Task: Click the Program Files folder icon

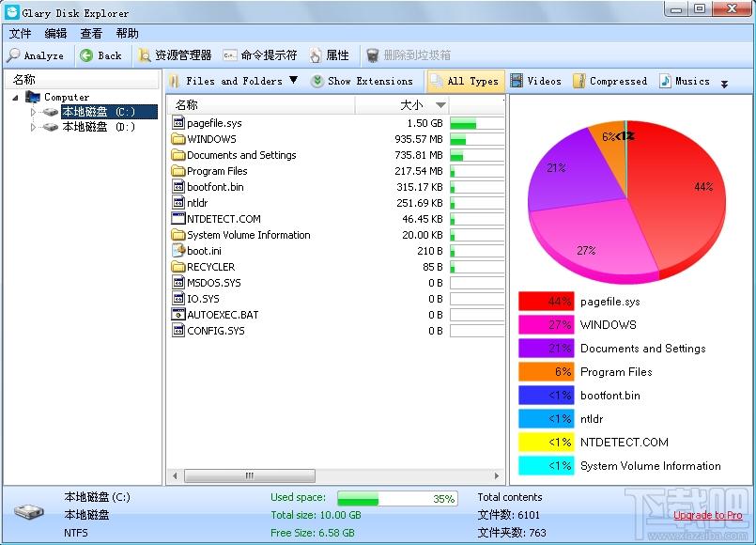Action: 178,171
